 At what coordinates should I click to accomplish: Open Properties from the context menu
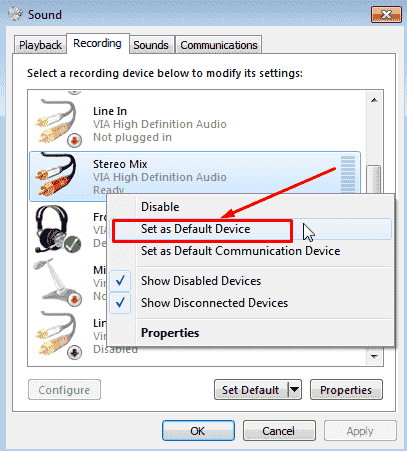coord(170,333)
